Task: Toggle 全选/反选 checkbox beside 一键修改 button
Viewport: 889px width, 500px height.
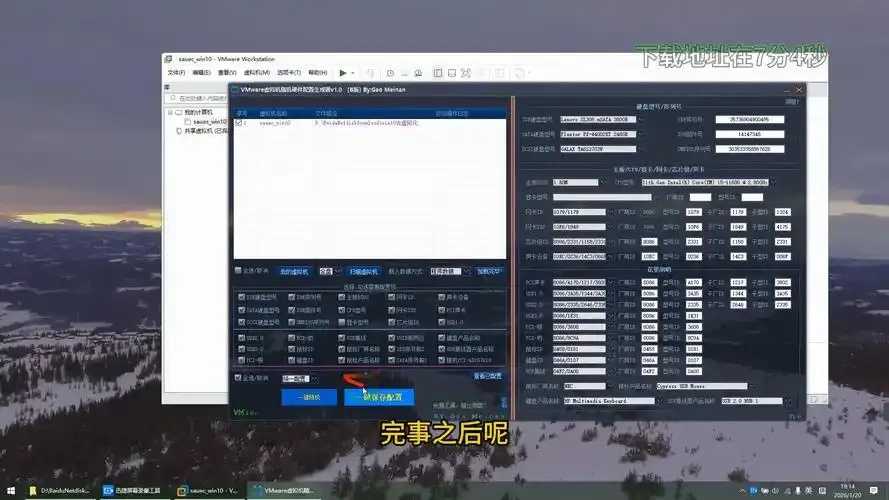Action: [x=238, y=377]
